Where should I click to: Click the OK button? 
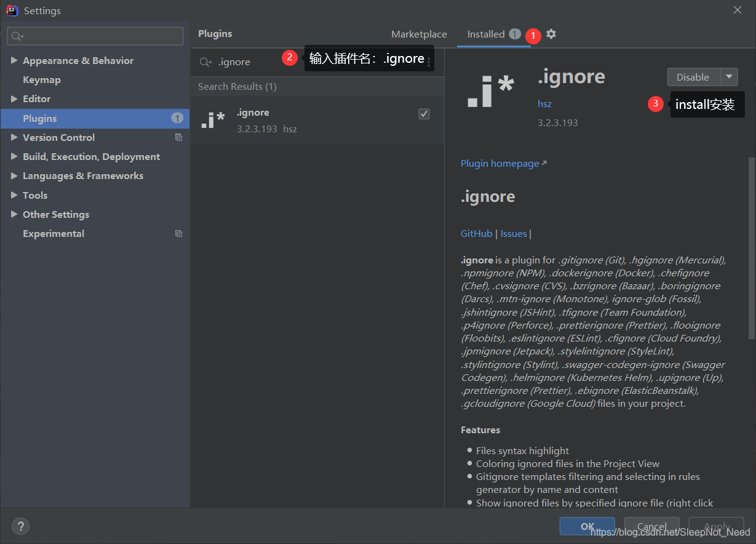(587, 526)
